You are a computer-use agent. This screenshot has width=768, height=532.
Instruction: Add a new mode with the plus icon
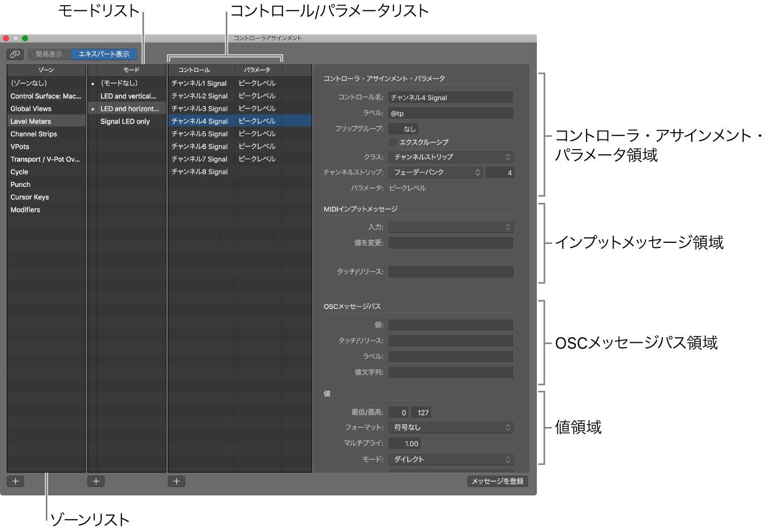pyautogui.click(x=96, y=481)
